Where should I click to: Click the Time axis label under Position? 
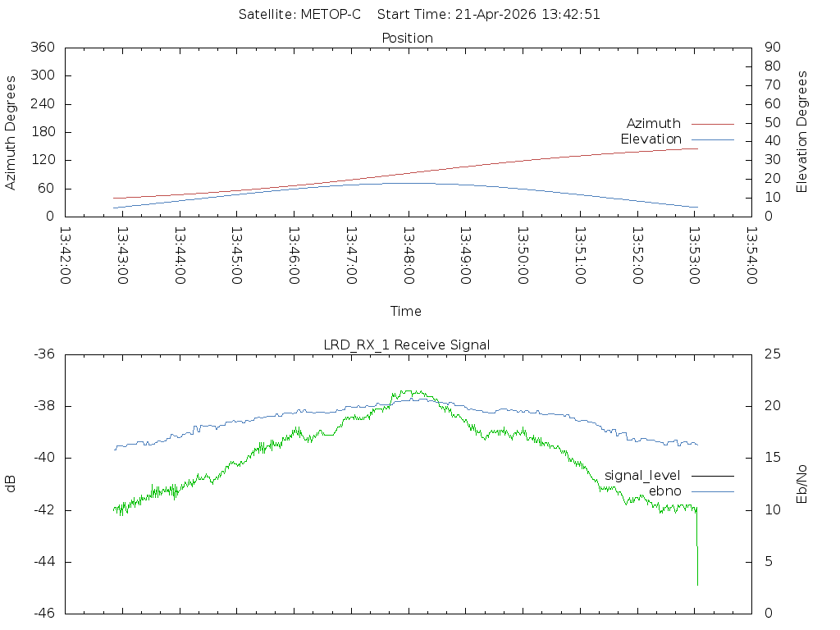405,311
